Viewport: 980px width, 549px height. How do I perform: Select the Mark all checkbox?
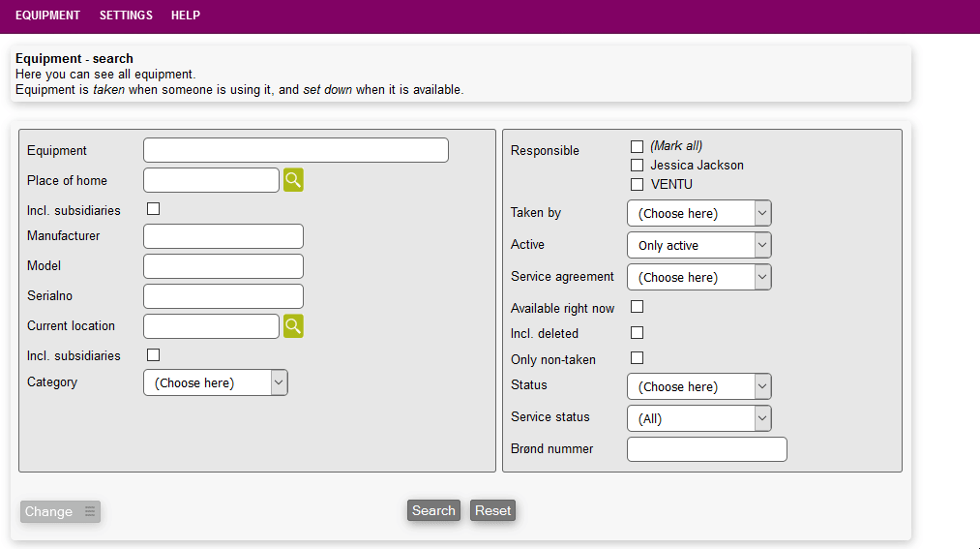(x=637, y=146)
